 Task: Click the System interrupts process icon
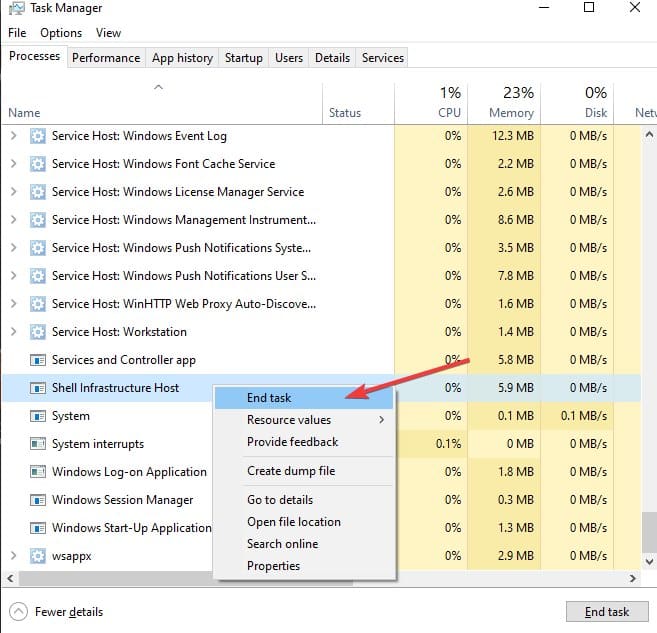coord(38,444)
